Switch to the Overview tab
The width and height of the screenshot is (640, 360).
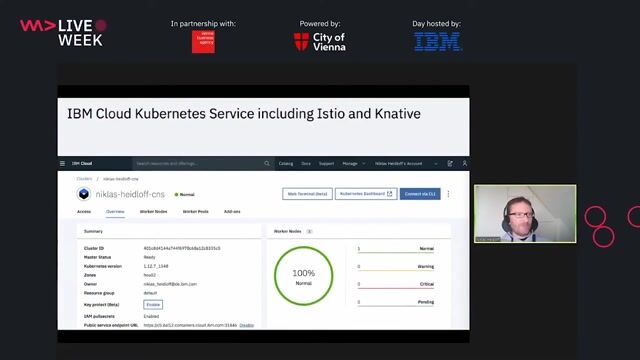point(115,211)
